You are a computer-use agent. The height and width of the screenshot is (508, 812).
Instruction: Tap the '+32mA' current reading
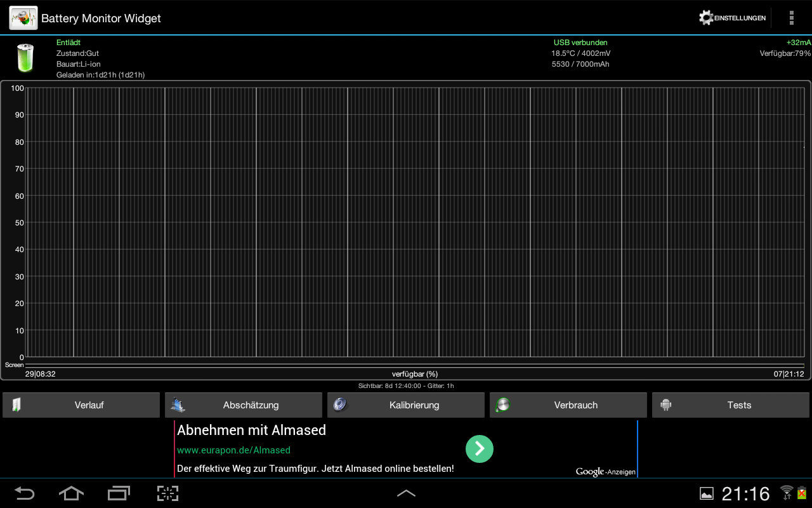(799, 43)
